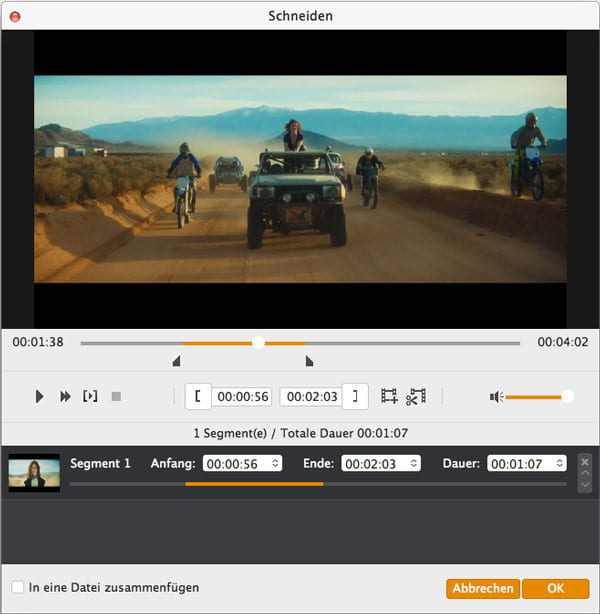Viewport: 600px width, 614px height.
Task: Click the playhead on the timeline
Action: (x=258, y=342)
